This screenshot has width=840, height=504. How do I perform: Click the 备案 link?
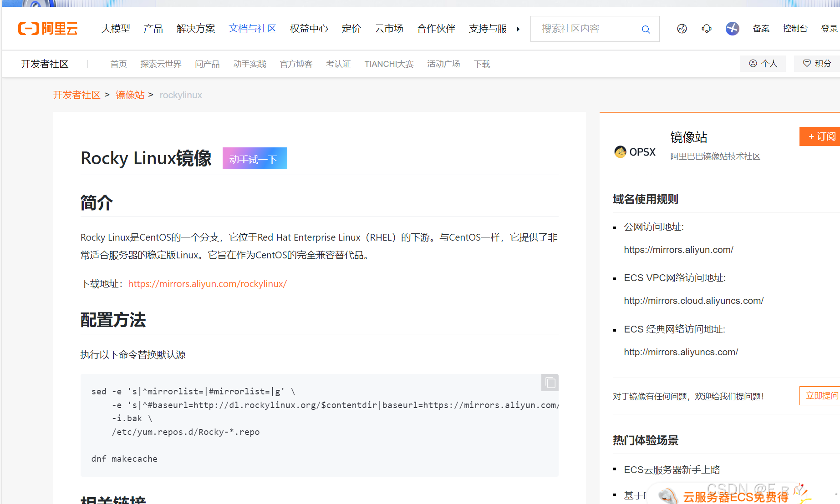coord(761,29)
